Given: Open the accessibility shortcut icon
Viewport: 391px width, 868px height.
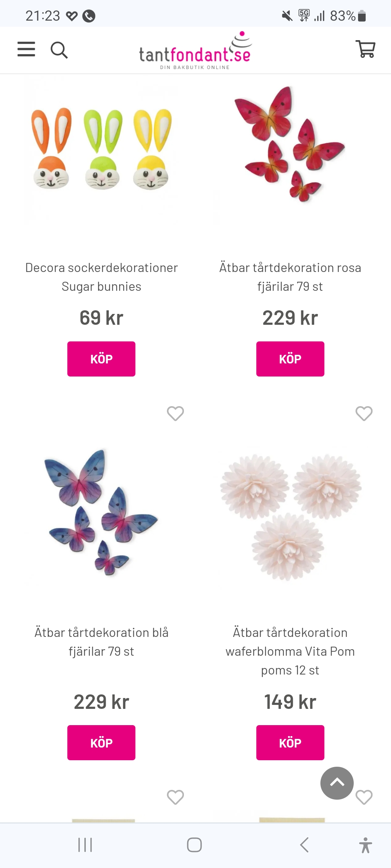Looking at the screenshot, I should pos(365,845).
